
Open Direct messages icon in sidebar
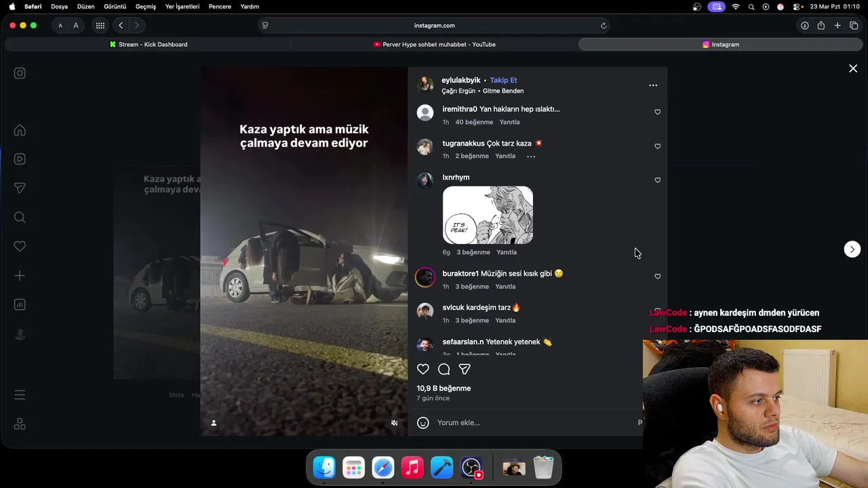click(20, 188)
